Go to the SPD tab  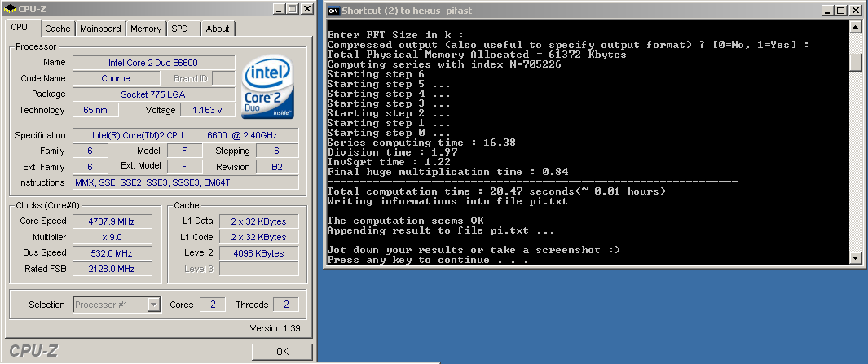[x=179, y=29]
